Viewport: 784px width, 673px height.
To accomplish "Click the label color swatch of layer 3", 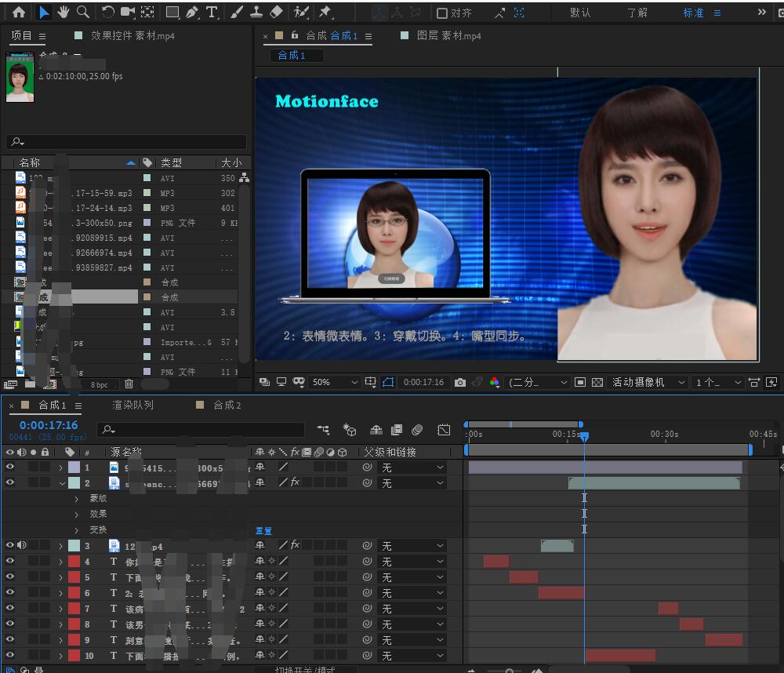I will coord(74,545).
